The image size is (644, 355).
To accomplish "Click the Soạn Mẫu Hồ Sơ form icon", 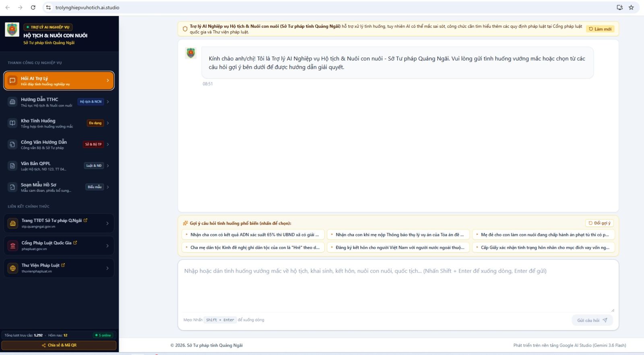I will 12,187.
